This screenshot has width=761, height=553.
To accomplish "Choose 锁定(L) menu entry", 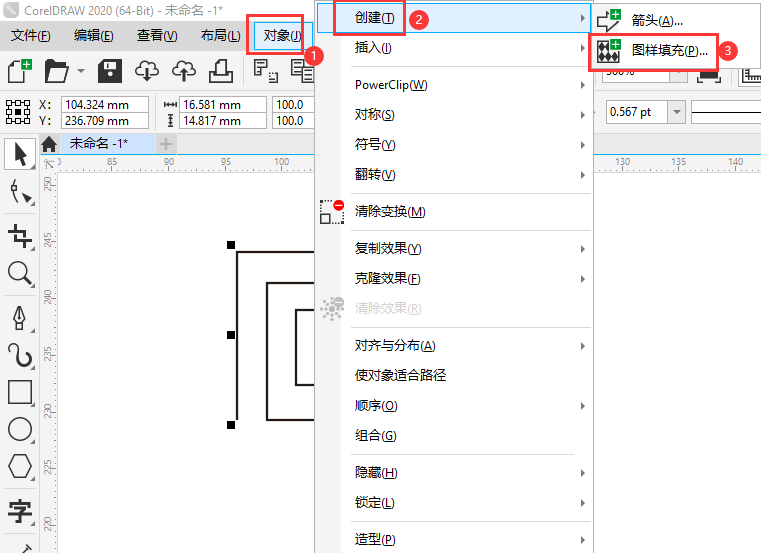I will (454, 503).
